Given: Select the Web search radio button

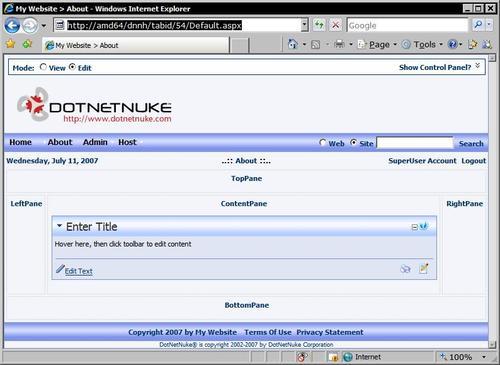Looking at the screenshot, I should [x=323, y=143].
